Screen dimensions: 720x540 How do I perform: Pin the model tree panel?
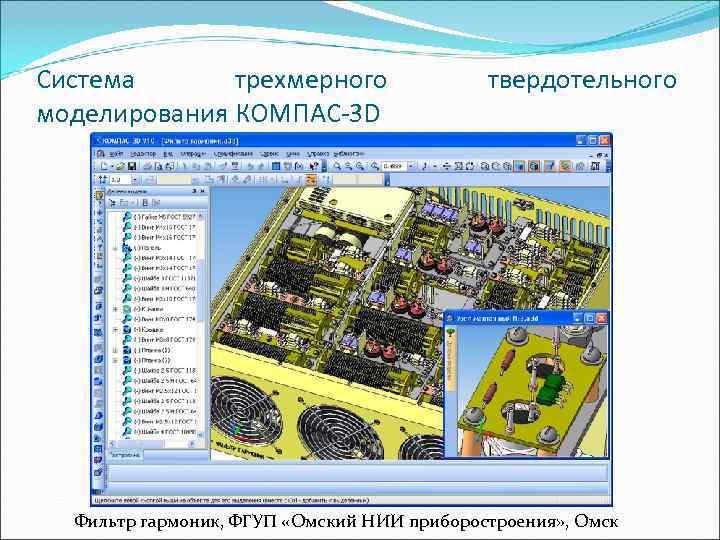(195, 191)
